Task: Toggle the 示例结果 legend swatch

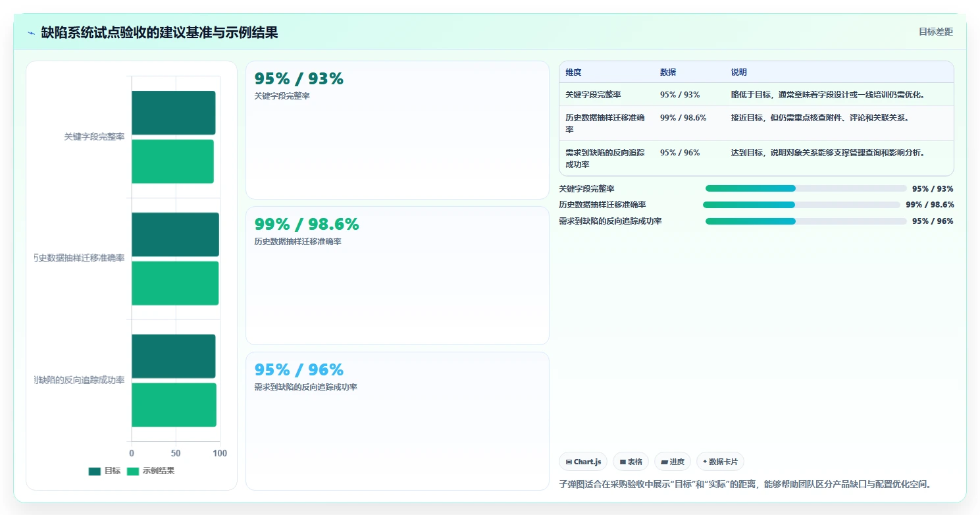Action: [133, 472]
